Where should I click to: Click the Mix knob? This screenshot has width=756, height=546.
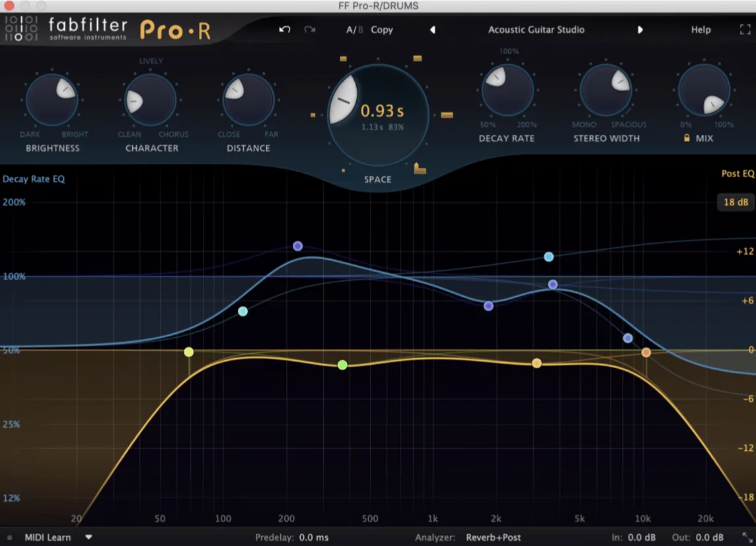704,90
